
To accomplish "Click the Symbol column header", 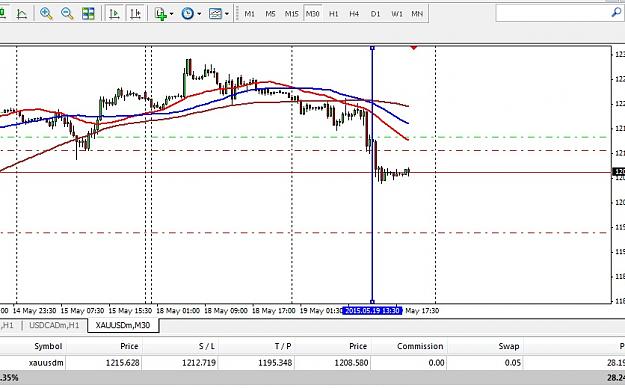I will [48, 346].
